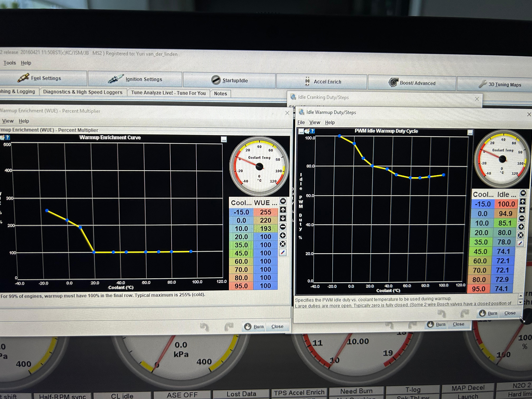This screenshot has height=399, width=532.
Task: Open File menu in Idle Warmup Duty window
Action: point(301,122)
